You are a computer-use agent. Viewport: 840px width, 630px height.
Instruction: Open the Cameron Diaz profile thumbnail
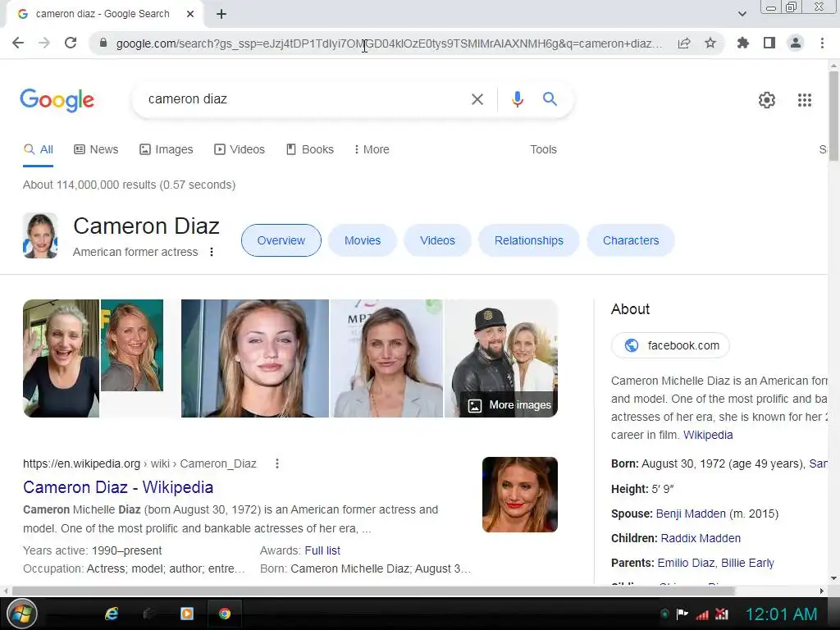40,235
